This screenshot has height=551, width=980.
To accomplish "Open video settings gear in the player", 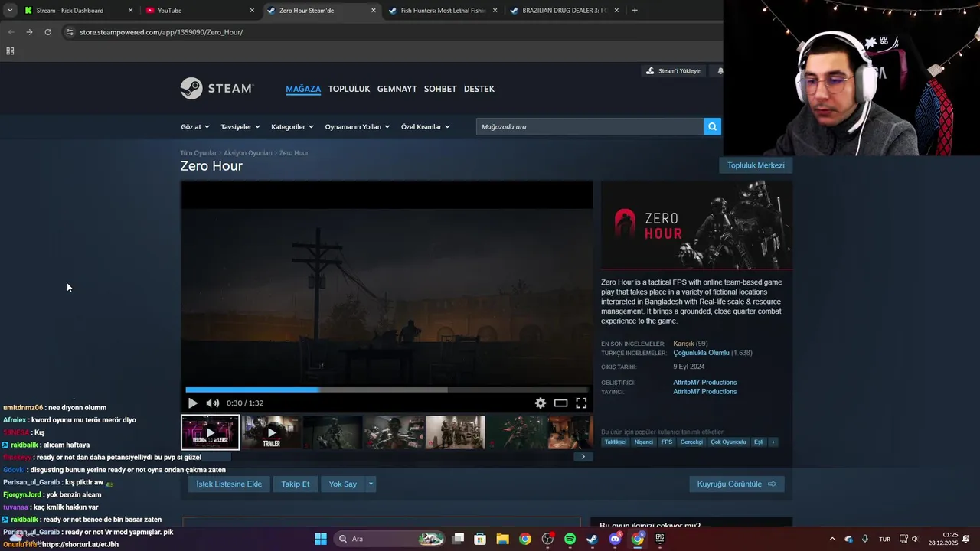I will coord(541,403).
